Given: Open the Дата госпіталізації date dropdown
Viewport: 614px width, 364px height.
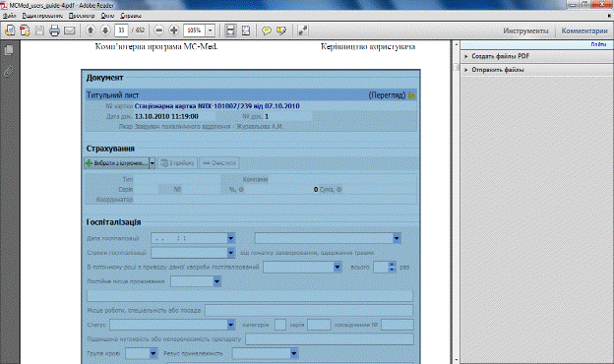Looking at the screenshot, I should [230, 238].
